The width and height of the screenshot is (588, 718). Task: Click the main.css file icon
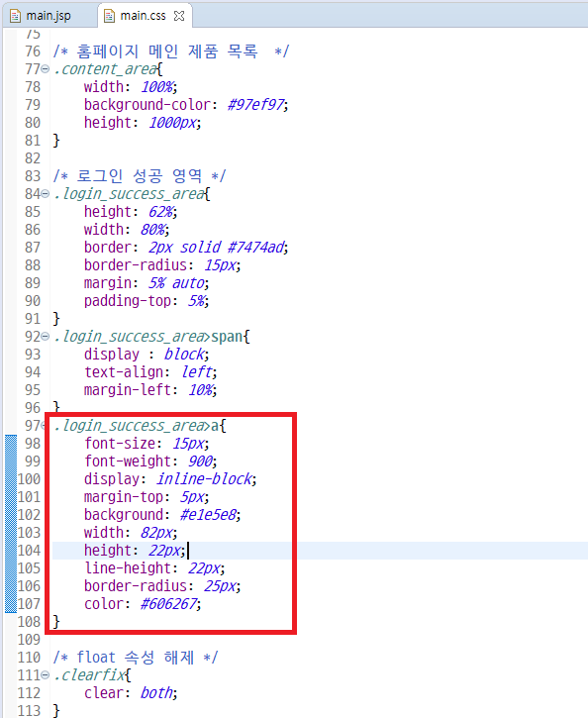click(x=109, y=16)
